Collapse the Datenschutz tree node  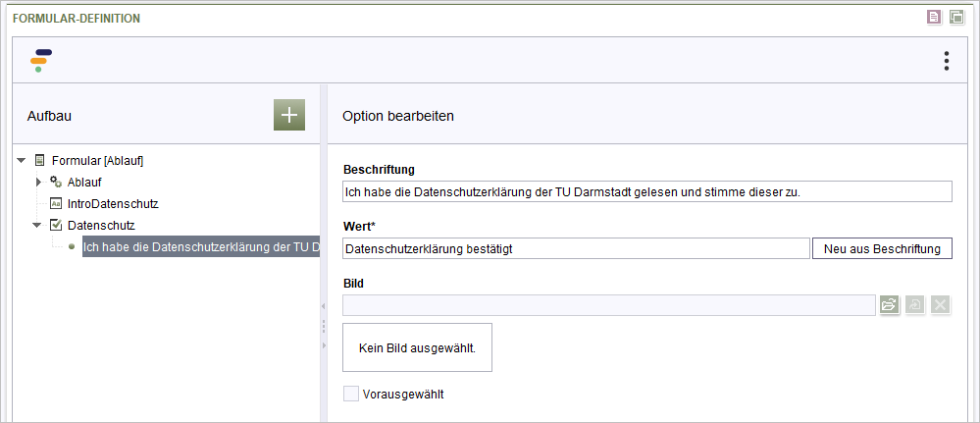(x=37, y=225)
